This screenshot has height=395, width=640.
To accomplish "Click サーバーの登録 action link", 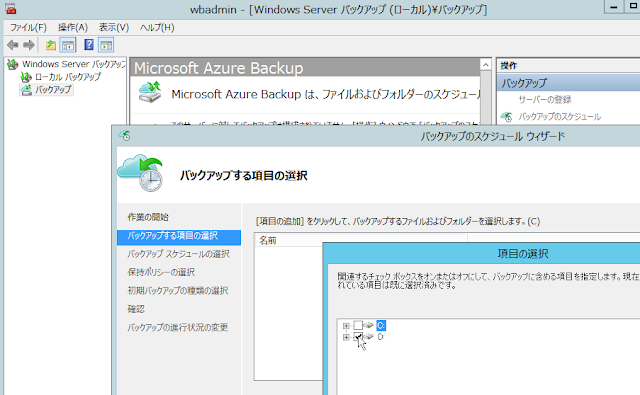I will point(545,100).
